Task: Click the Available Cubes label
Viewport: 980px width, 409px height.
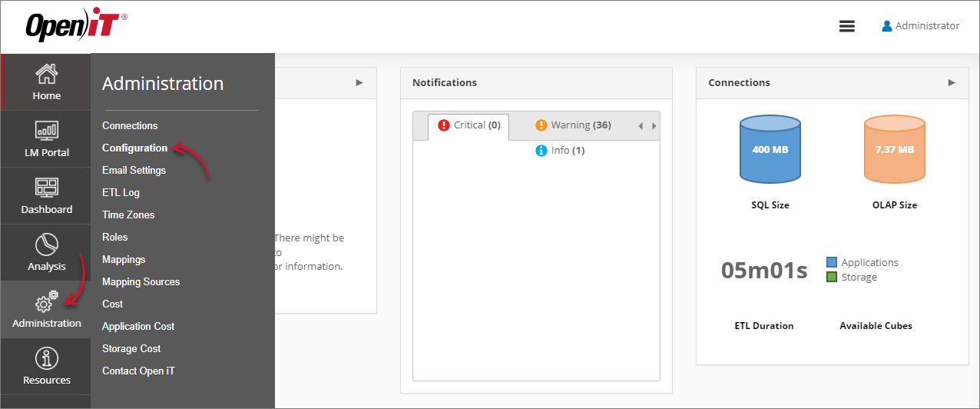Action: click(876, 326)
